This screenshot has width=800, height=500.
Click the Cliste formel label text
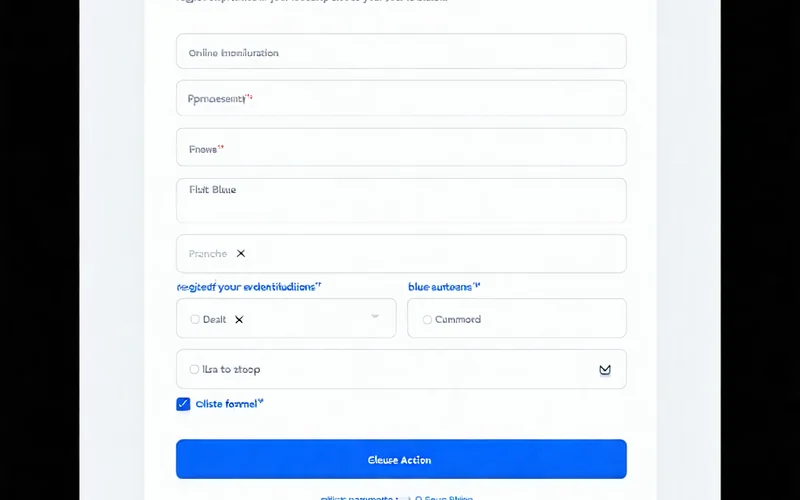coord(229,404)
